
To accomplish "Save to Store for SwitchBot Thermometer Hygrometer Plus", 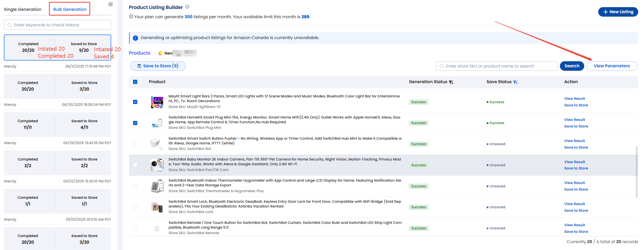I will 576,190.
